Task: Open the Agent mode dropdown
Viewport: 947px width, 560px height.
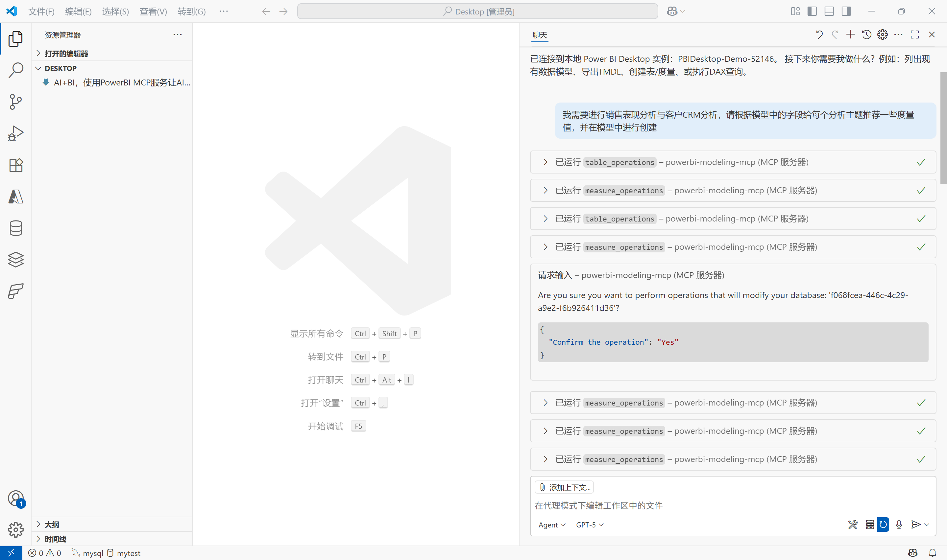Action: click(551, 525)
